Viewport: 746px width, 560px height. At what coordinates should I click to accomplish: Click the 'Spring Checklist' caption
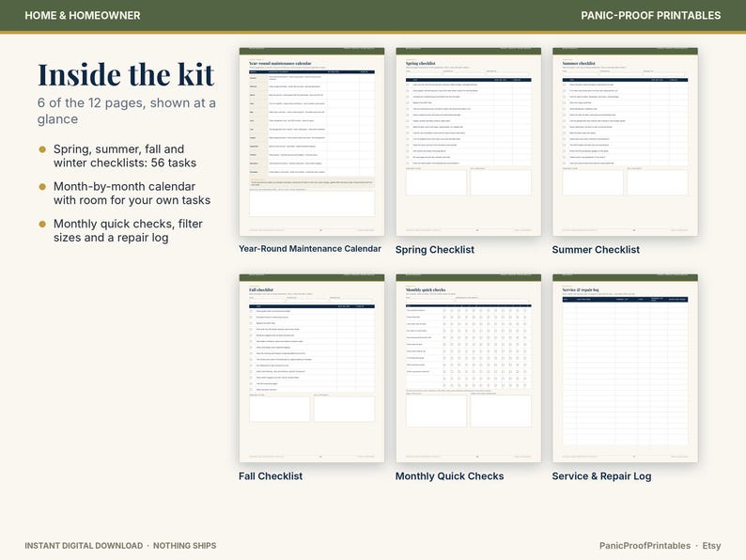[x=435, y=250]
